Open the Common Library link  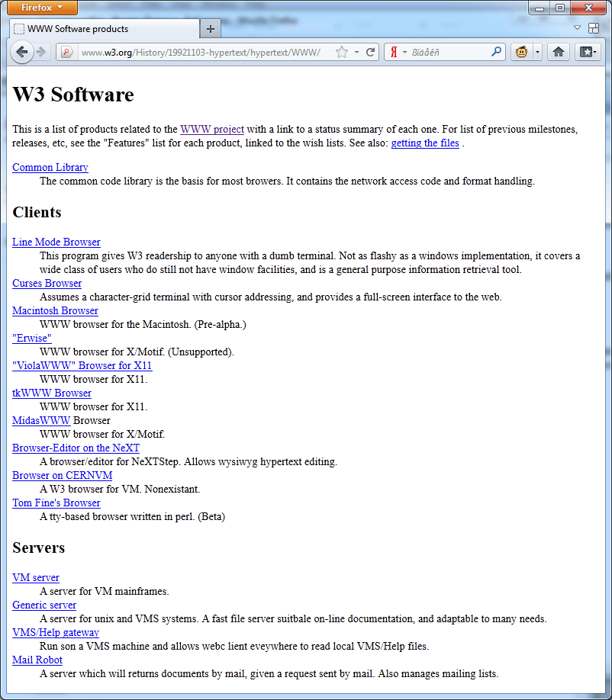pos(50,168)
